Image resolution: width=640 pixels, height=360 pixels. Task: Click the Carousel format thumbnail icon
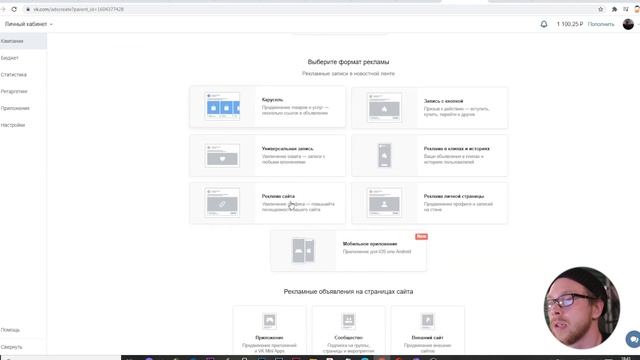[222, 106]
